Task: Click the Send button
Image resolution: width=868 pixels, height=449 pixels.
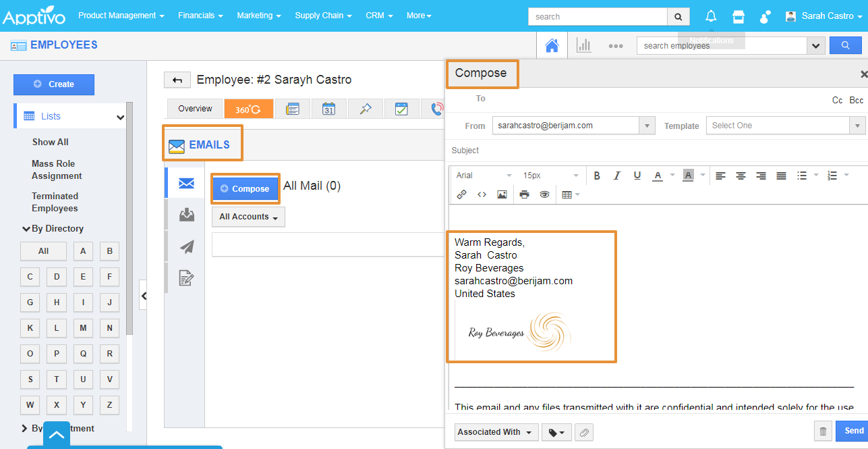Action: 853,431
